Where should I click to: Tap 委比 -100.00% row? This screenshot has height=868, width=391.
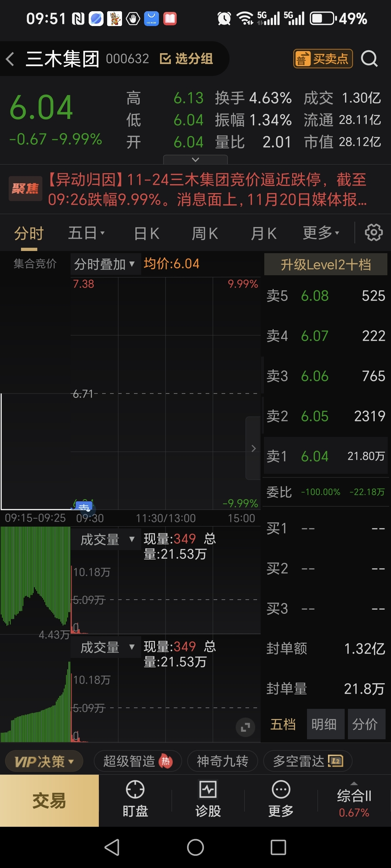point(326,492)
